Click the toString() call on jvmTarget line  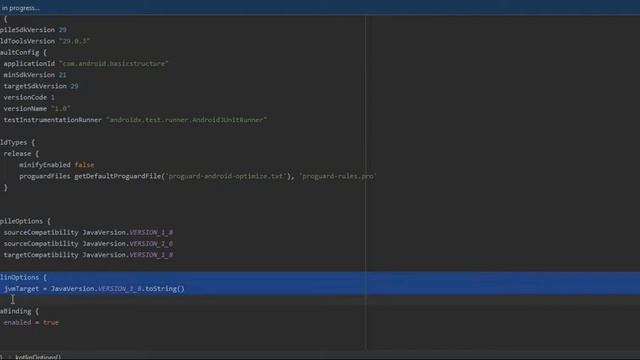(165, 289)
